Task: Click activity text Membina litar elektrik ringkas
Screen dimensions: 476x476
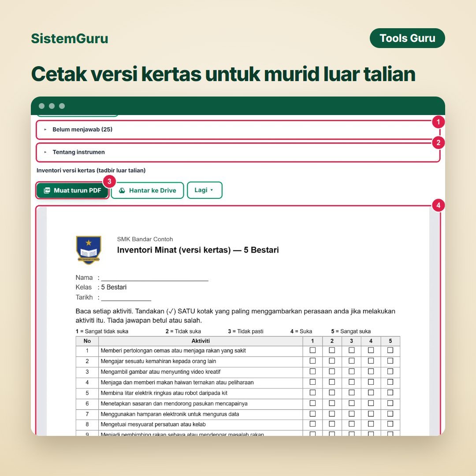Action: coord(164,393)
